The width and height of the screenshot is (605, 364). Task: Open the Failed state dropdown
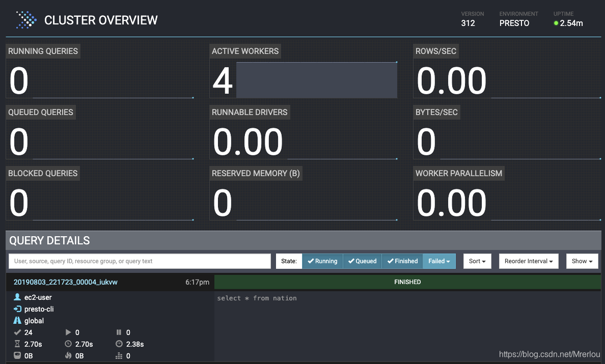click(439, 261)
